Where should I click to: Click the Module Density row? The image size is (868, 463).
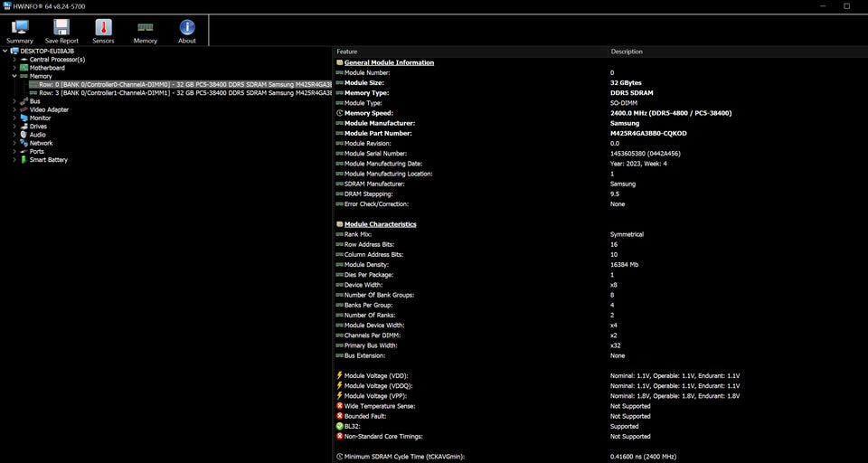(600, 265)
